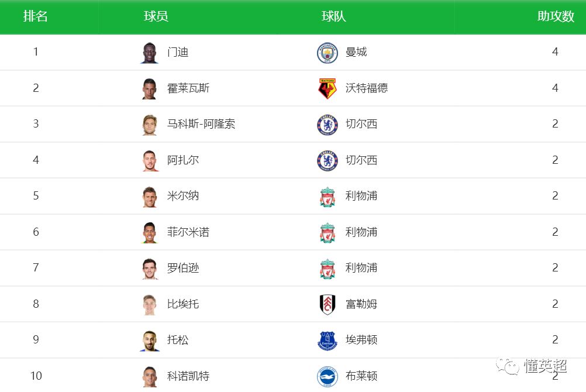
Task: Click the Fulham club crest
Action: click(328, 304)
